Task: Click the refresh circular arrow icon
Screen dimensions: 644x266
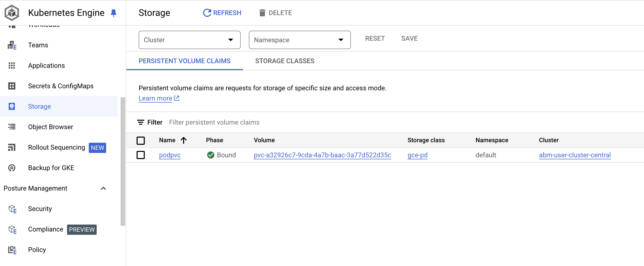Action: (207, 13)
